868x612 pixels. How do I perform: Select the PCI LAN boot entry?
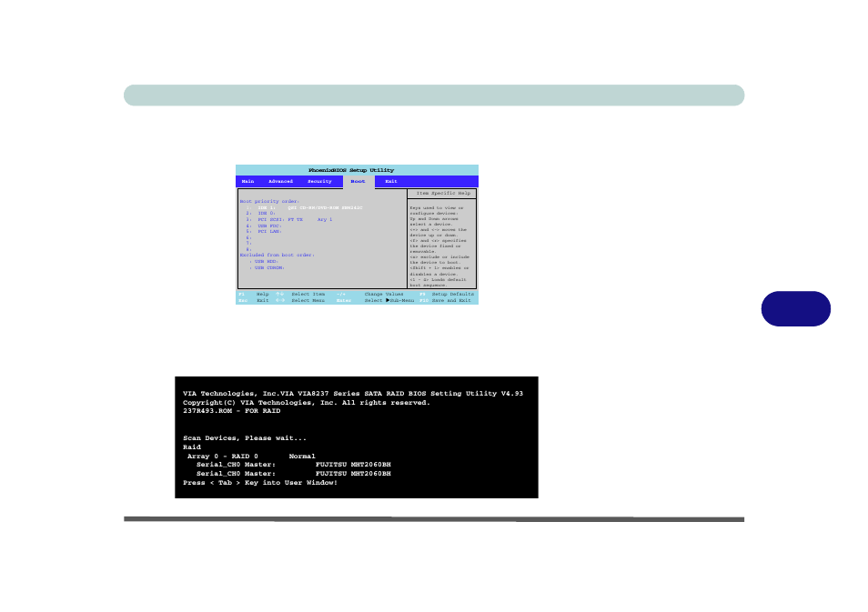click(x=268, y=232)
